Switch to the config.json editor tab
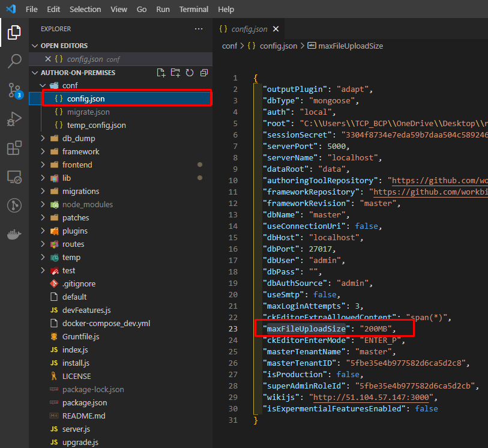 pos(249,28)
